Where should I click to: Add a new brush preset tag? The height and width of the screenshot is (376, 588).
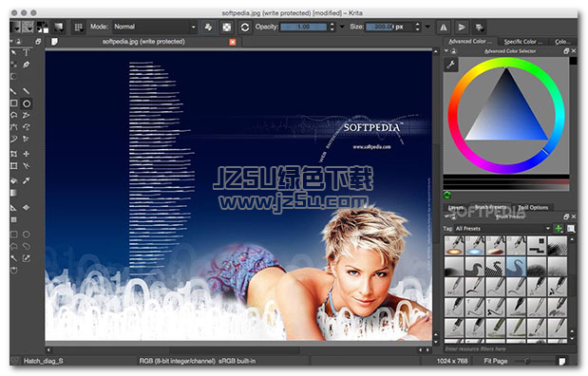pyautogui.click(x=559, y=228)
